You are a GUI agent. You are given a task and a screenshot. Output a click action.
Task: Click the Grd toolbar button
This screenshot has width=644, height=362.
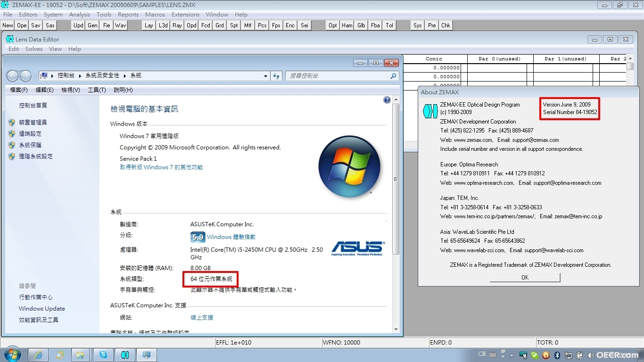click(220, 25)
